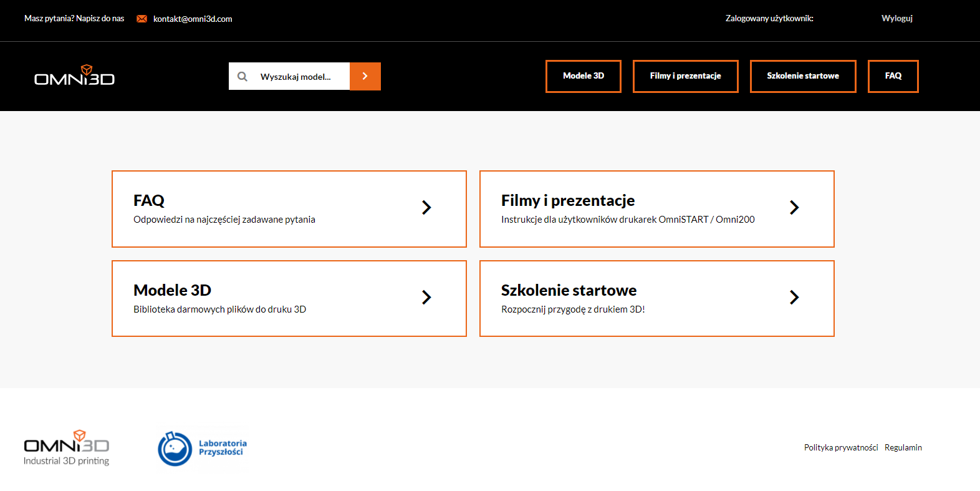Image resolution: width=980 pixels, height=491 pixels.
Task: Click the magnifier search icon
Action: [243, 77]
